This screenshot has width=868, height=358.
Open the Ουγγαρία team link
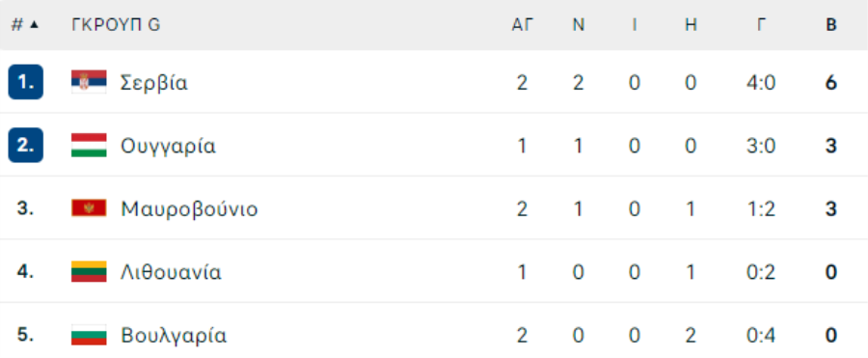coord(168,147)
